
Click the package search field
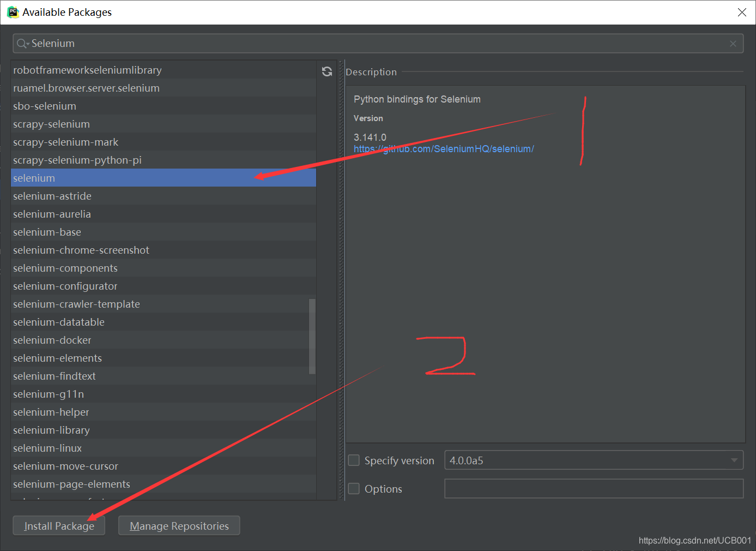tap(378, 44)
